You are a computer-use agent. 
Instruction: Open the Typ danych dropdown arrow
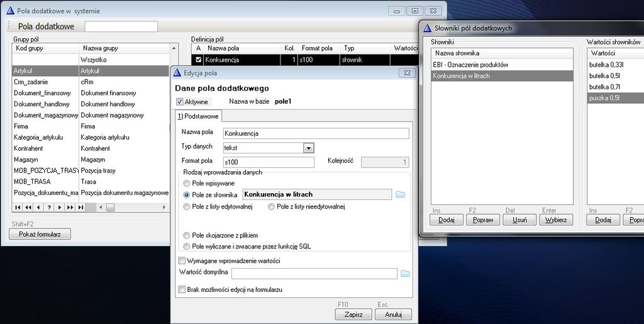tap(308, 148)
